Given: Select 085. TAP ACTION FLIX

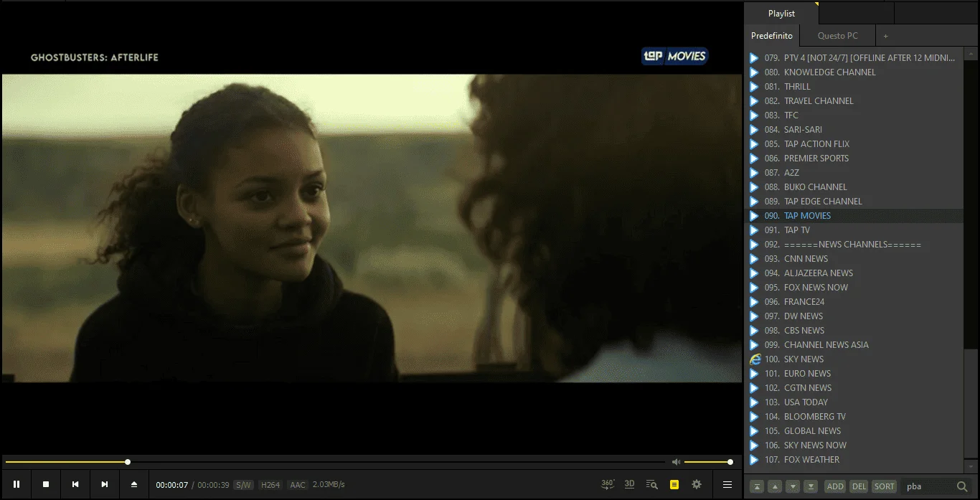Looking at the screenshot, I should click(x=854, y=144).
